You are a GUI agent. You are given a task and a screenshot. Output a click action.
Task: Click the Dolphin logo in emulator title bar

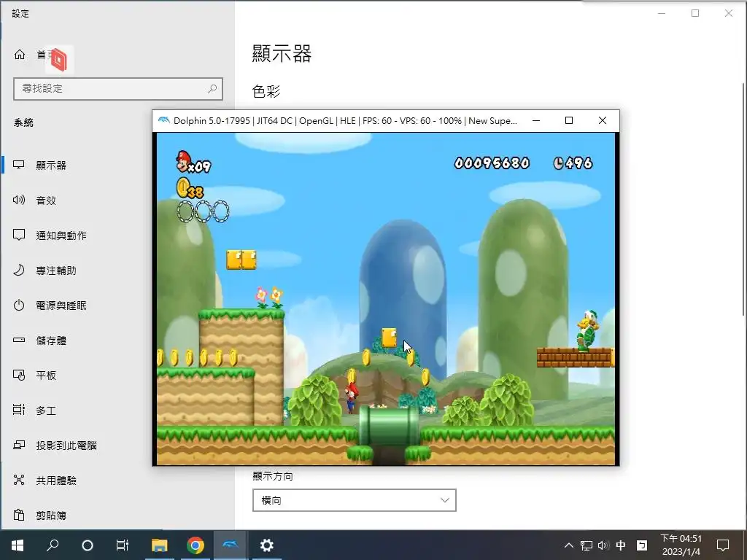click(x=163, y=120)
